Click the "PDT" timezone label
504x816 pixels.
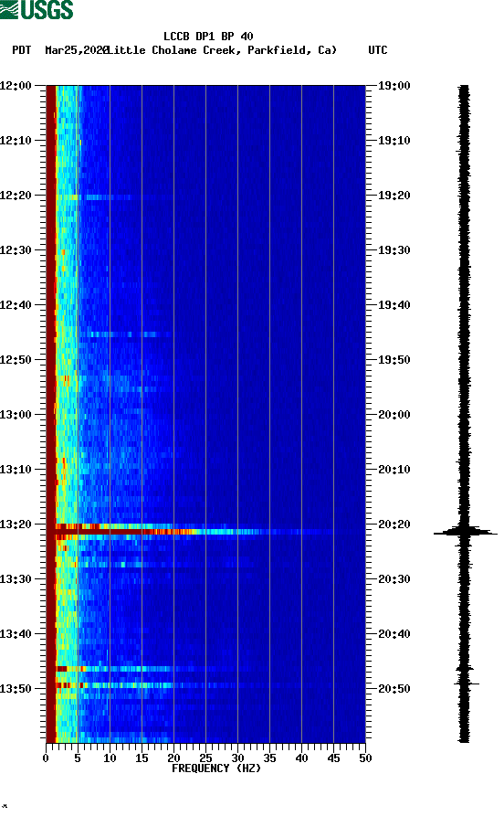(x=21, y=50)
